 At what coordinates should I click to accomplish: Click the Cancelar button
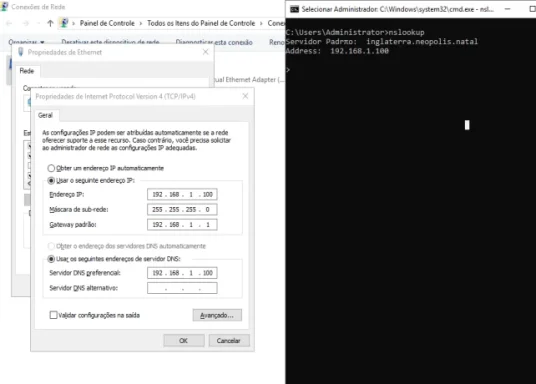[x=229, y=341]
